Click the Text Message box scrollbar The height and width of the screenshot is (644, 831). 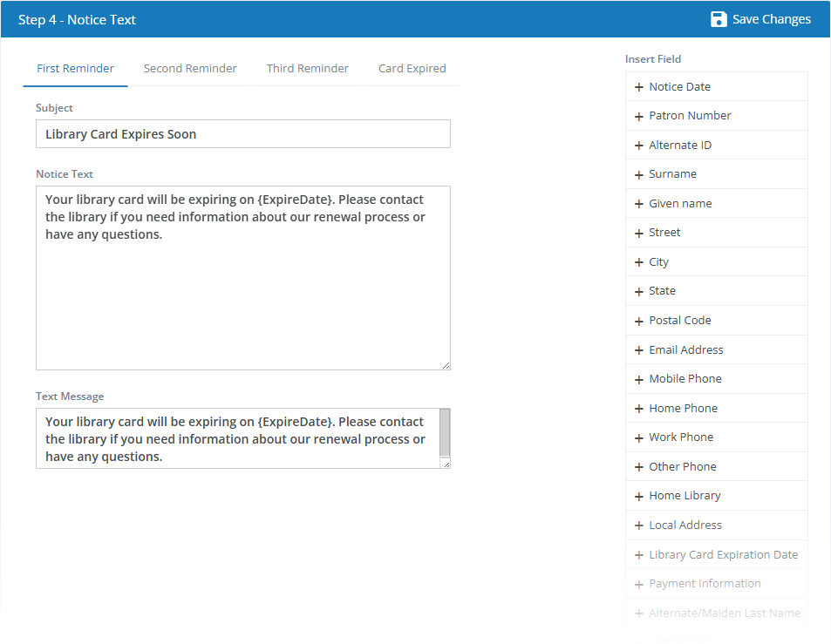pyautogui.click(x=445, y=432)
